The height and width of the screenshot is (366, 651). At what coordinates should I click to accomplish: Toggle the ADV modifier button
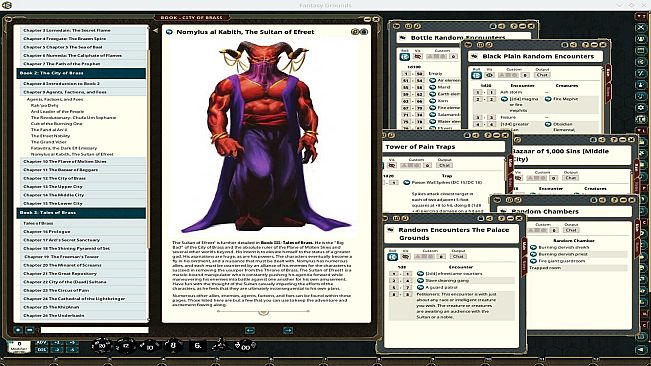click(x=42, y=343)
